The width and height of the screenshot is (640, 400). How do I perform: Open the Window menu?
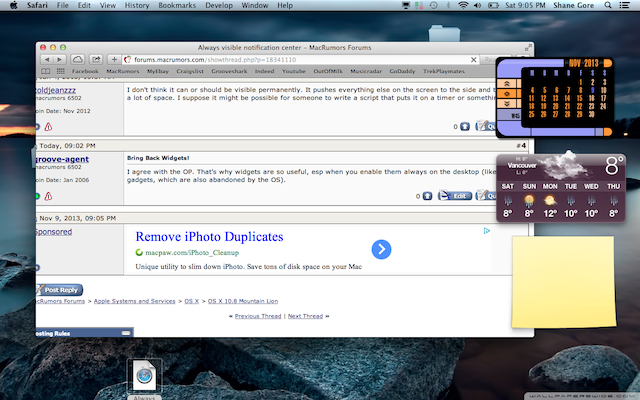(255, 5)
